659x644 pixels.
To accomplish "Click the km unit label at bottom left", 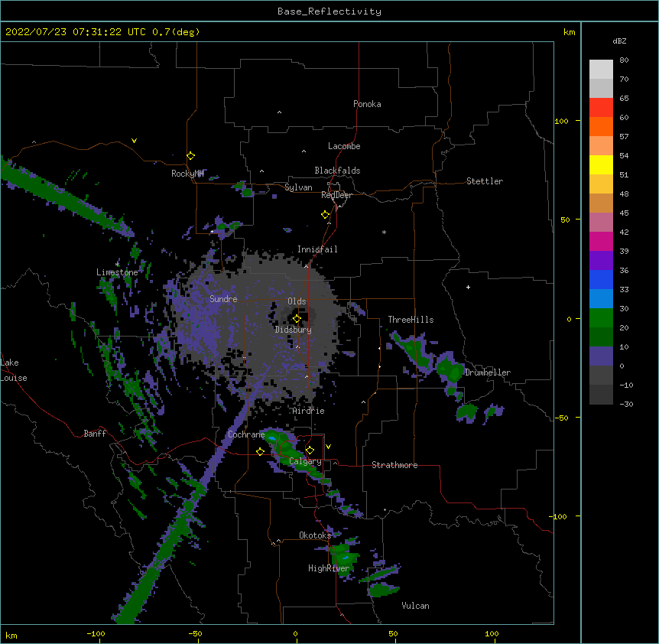I will pos(11,636).
